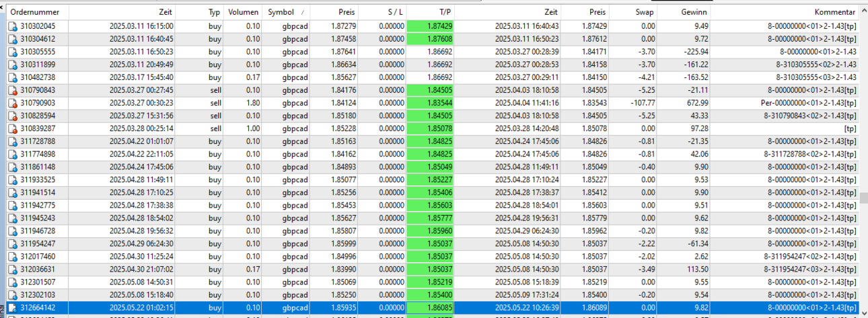The width and height of the screenshot is (868, 318).
Task: Click the buy icon beside order 311728788
Action: coord(13,141)
